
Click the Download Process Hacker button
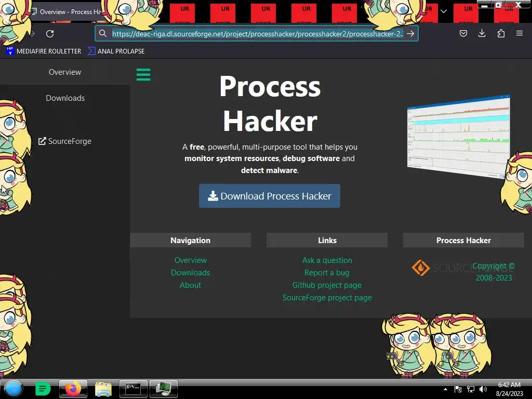point(270,196)
